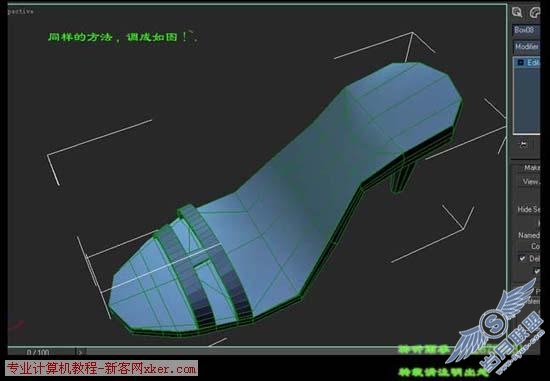Toggle the Del checkbox
The width and height of the screenshot is (550, 381).
[x=522, y=259]
